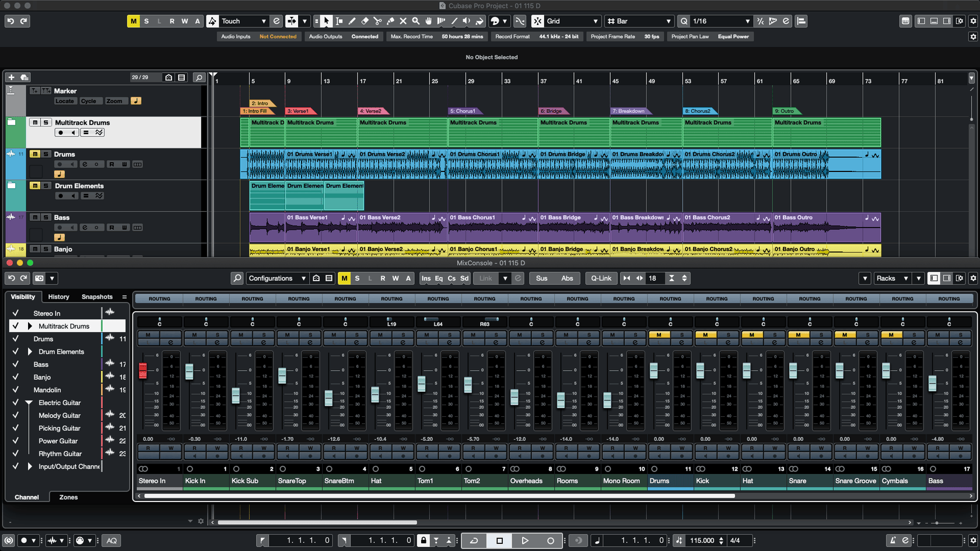Switch to the History tab
This screenshot has height=551, width=980.
[x=58, y=297]
